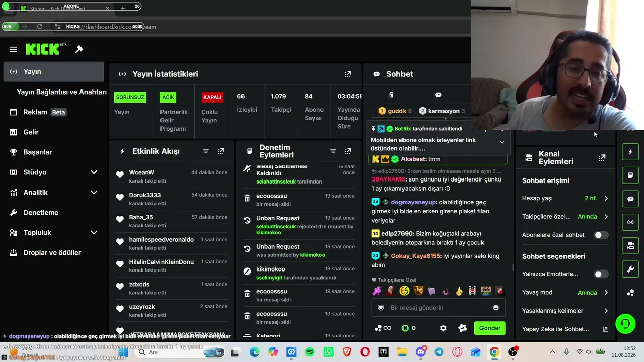Open Spotify from the taskbar
Image resolution: width=644 pixels, height=362 pixels.
310,352
